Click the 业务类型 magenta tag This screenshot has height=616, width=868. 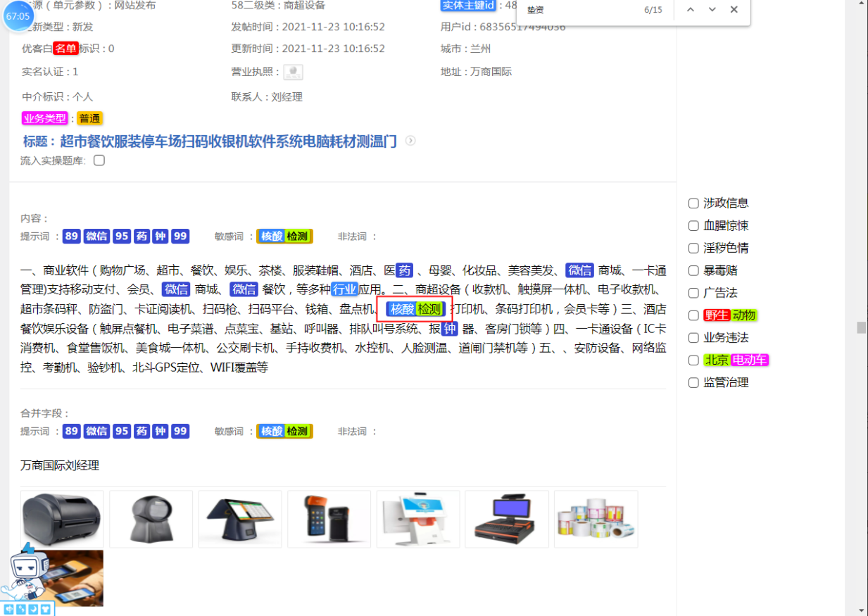click(x=46, y=118)
